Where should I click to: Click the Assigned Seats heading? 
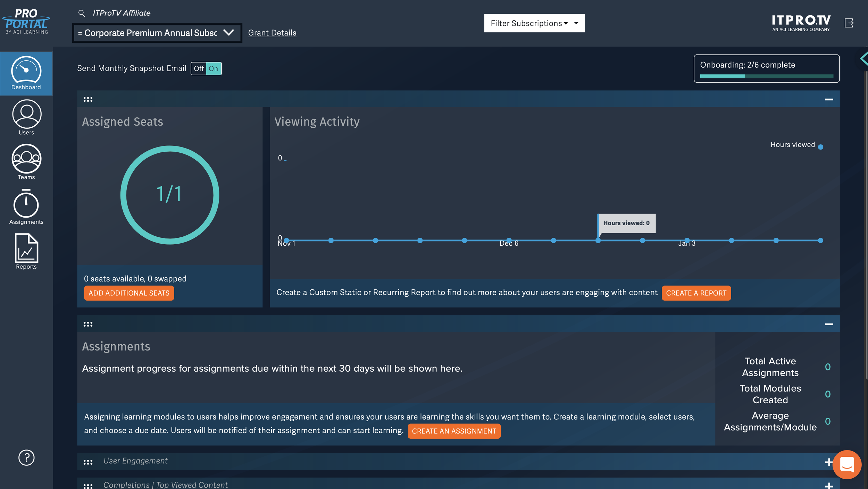[123, 122]
